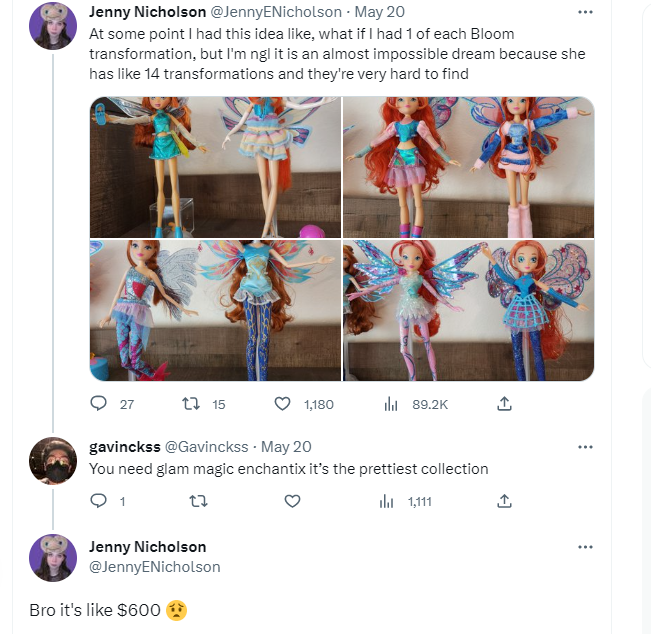651x634 pixels.
Task: Like gavinckss's reply tweet
Action: (x=292, y=502)
